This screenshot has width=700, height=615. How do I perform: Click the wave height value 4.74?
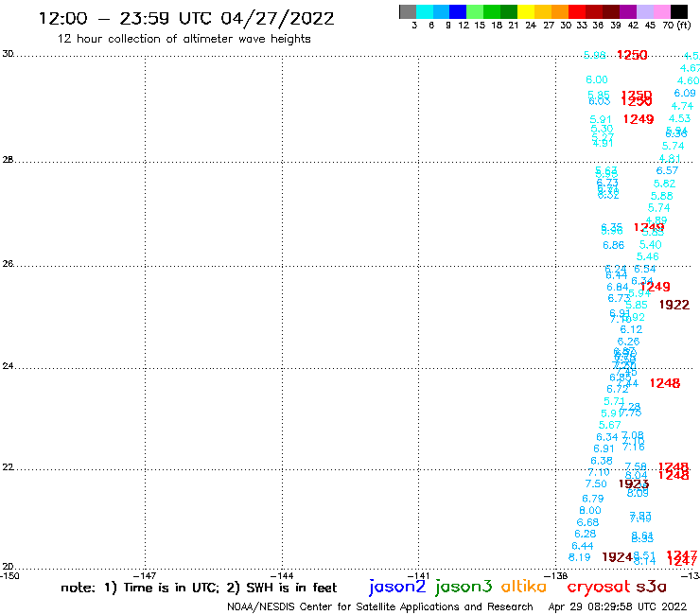pyautogui.click(x=682, y=106)
